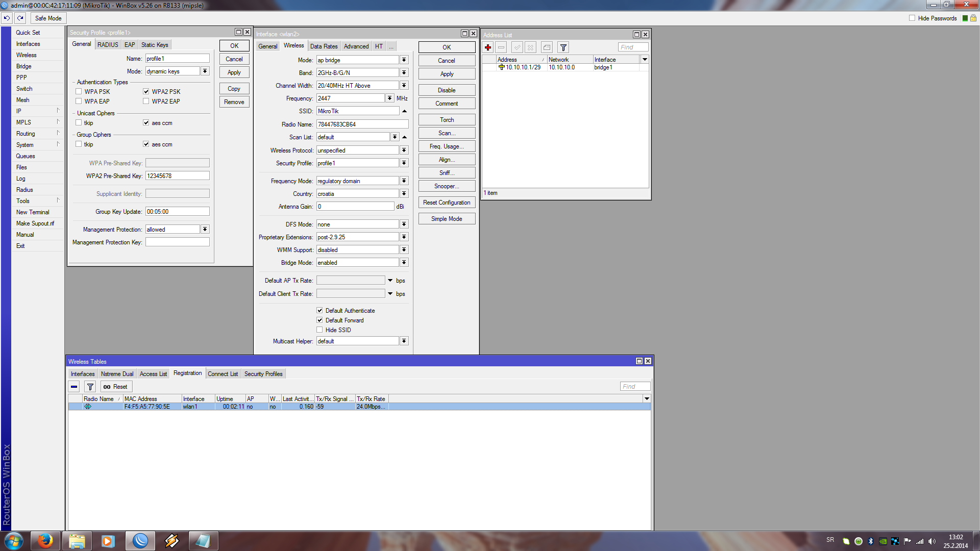The height and width of the screenshot is (551, 980).
Task: Toggle WPA EAP authentication checkbox
Action: click(79, 102)
